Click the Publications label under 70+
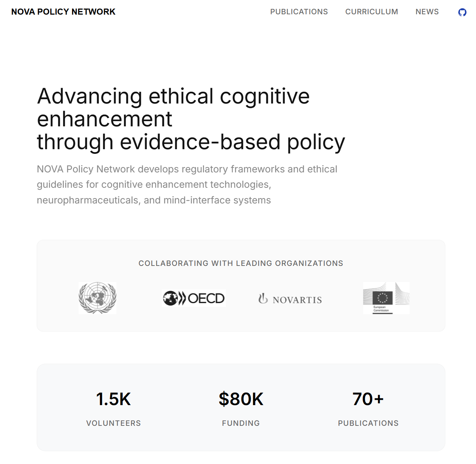Screen dimensions: 476x464 pyautogui.click(x=368, y=423)
